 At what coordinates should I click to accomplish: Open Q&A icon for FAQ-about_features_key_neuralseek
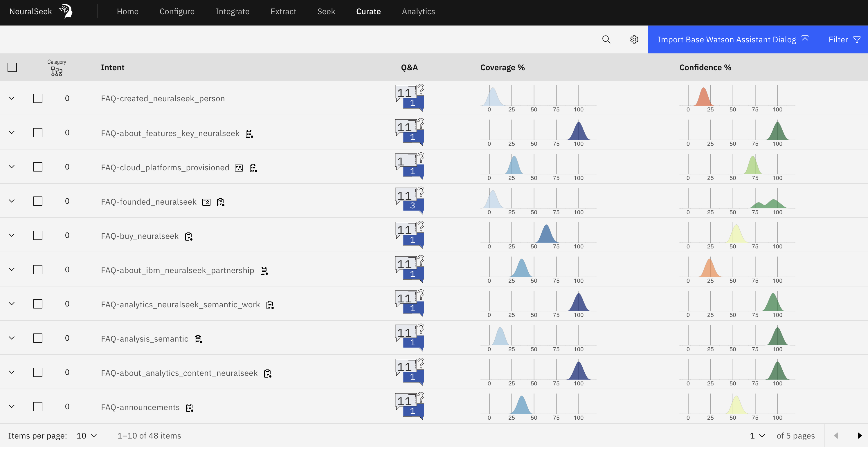point(410,133)
